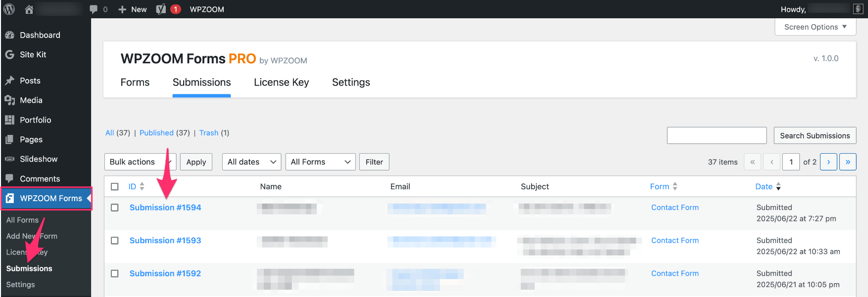Open the Yoast SEO icon in admin bar
Screen dimensions: 868x297
tap(161, 9)
